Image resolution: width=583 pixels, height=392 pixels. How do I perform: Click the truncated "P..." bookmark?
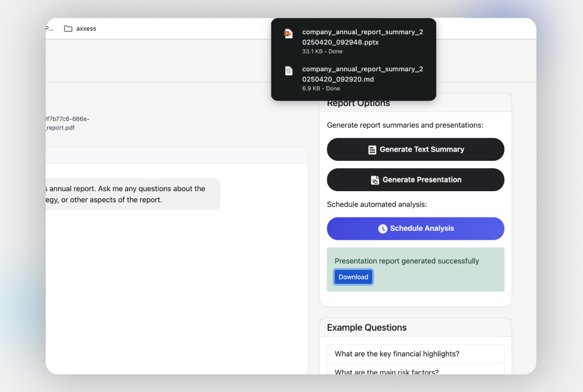(50, 28)
